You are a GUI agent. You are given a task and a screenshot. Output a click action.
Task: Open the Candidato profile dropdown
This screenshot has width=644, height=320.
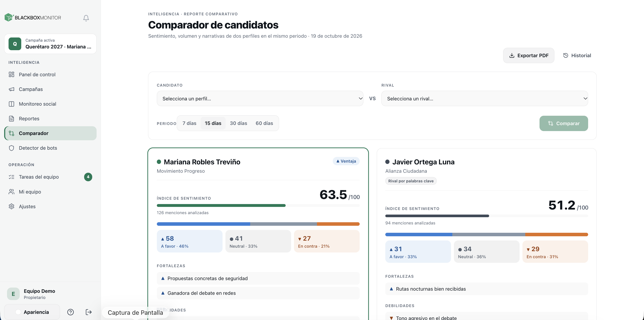pos(260,98)
